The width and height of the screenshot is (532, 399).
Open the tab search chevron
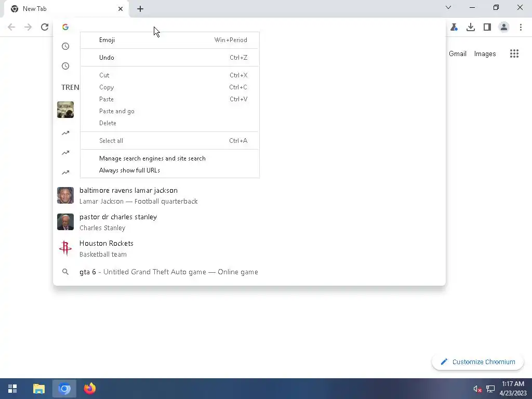point(448,7)
